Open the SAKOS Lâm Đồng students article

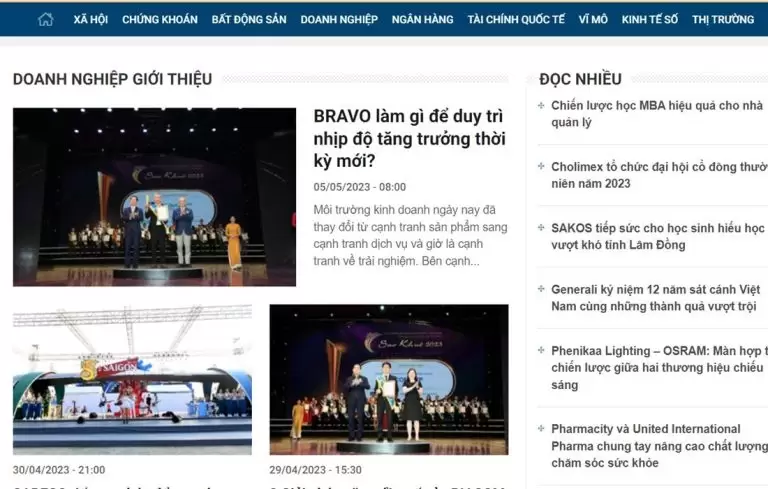pos(658,236)
